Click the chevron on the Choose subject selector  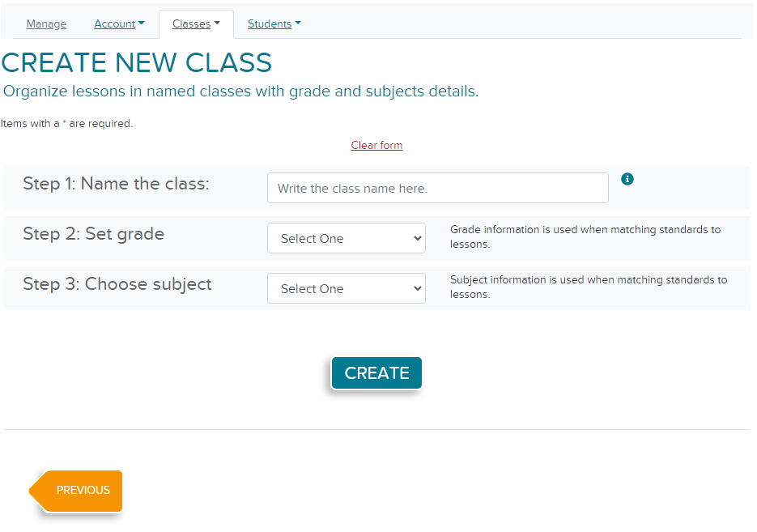click(417, 288)
